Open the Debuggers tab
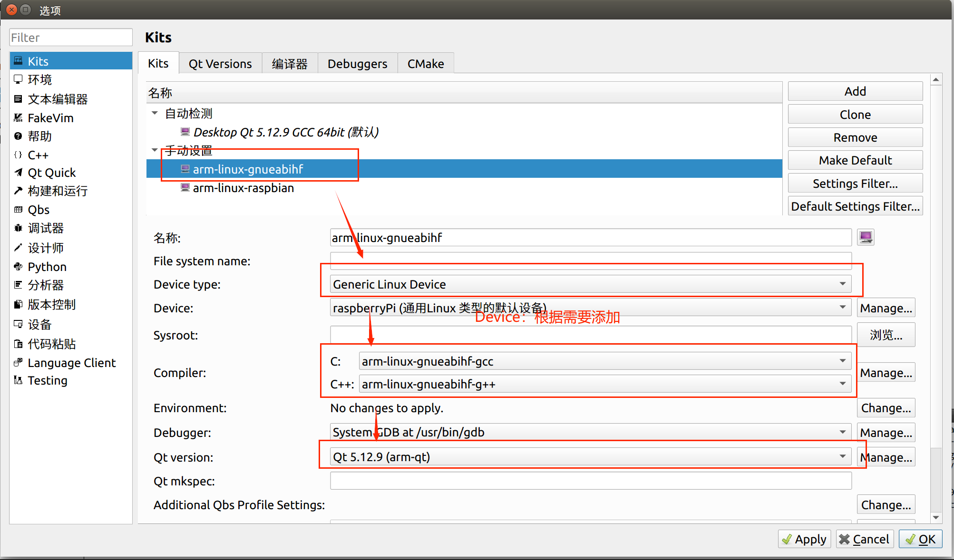 coord(357,64)
